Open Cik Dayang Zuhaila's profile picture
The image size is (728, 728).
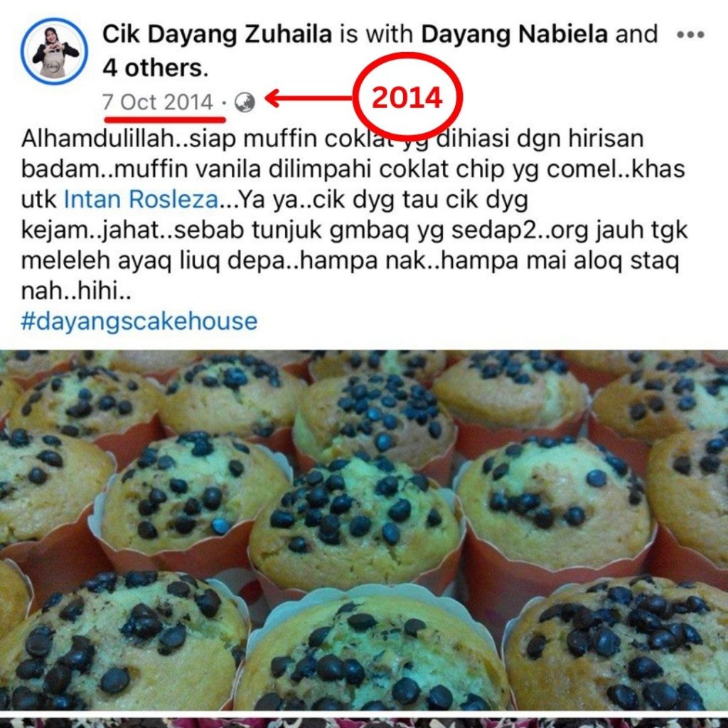point(54,51)
